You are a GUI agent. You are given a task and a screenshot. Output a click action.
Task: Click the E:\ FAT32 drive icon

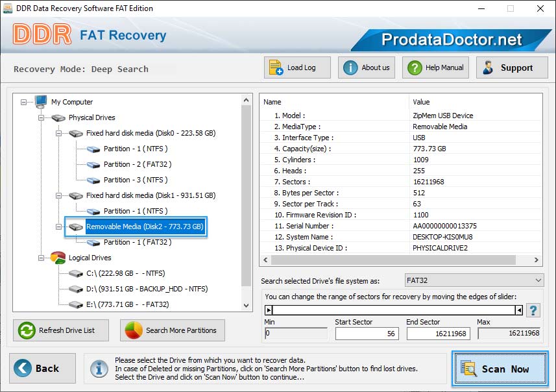[76, 305]
